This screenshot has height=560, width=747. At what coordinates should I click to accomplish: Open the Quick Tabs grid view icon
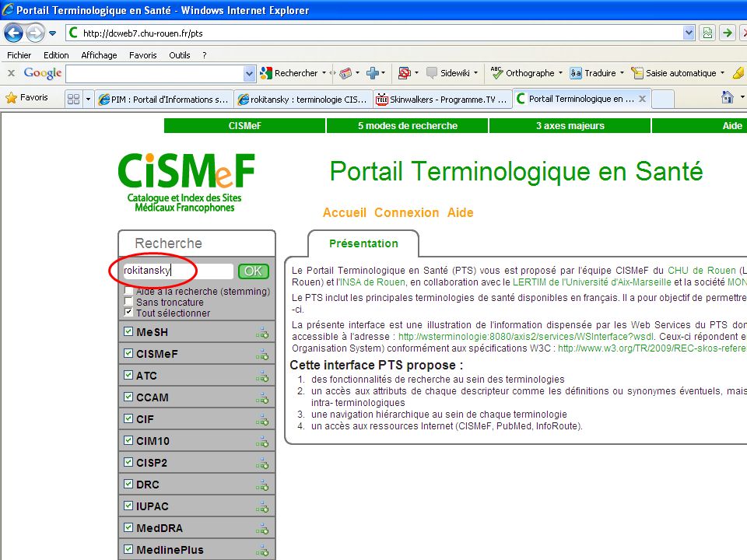73,99
